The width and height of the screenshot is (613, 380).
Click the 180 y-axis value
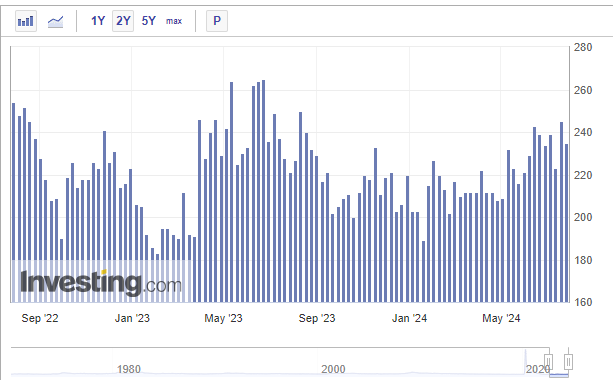pos(583,260)
